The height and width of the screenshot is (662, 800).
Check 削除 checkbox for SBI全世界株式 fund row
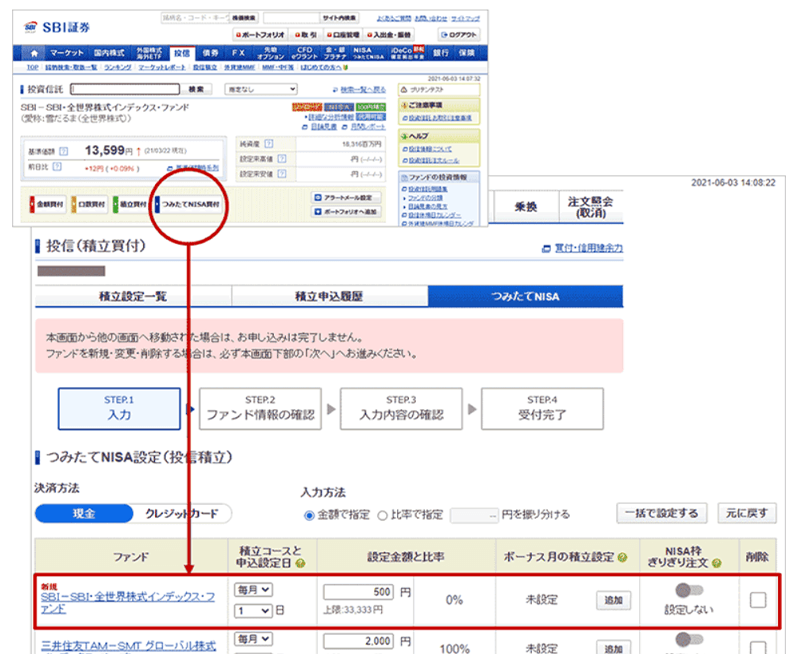click(x=758, y=600)
